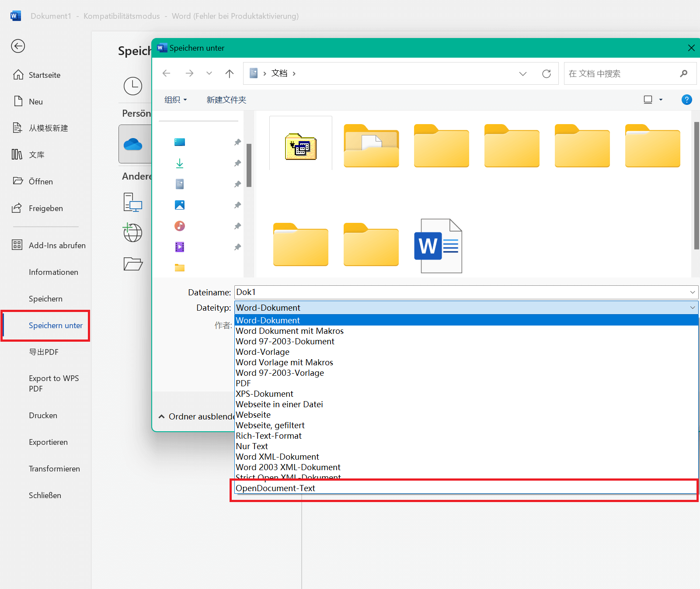
Task: Click the search magnifier in the search box
Action: 683,73
